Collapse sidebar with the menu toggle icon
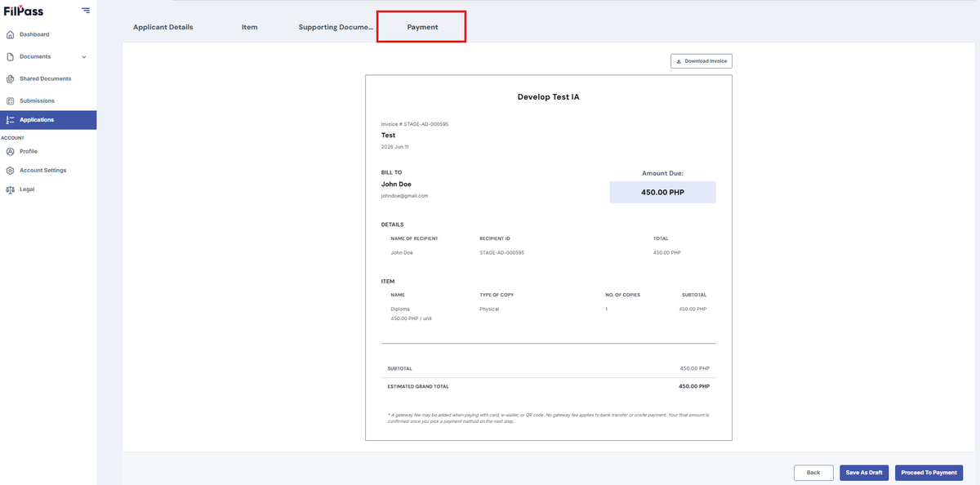The width and height of the screenshot is (980, 485). pos(86,11)
